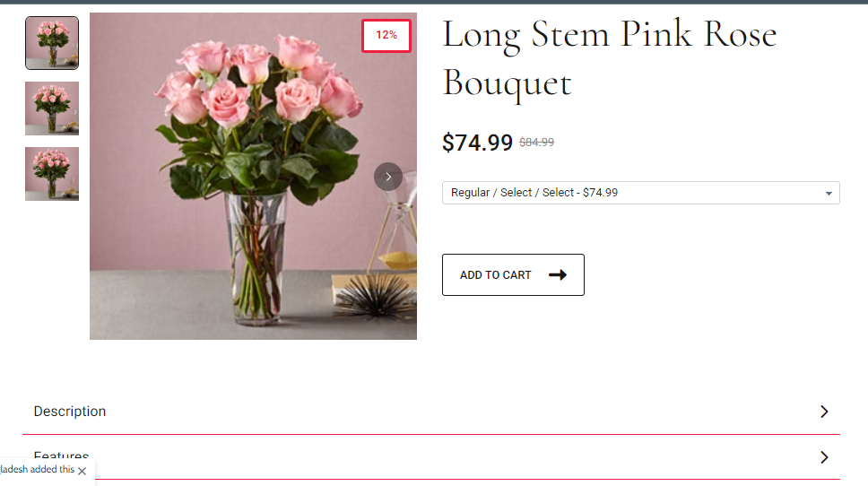Click the arrow icon inside Add to Cart
868x486 pixels.
557,275
